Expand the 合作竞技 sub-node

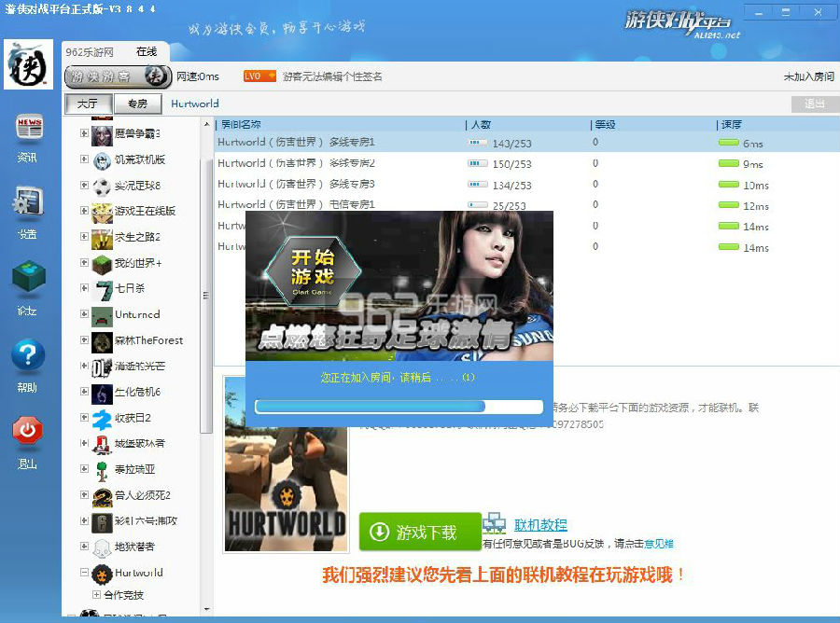pyautogui.click(x=96, y=595)
